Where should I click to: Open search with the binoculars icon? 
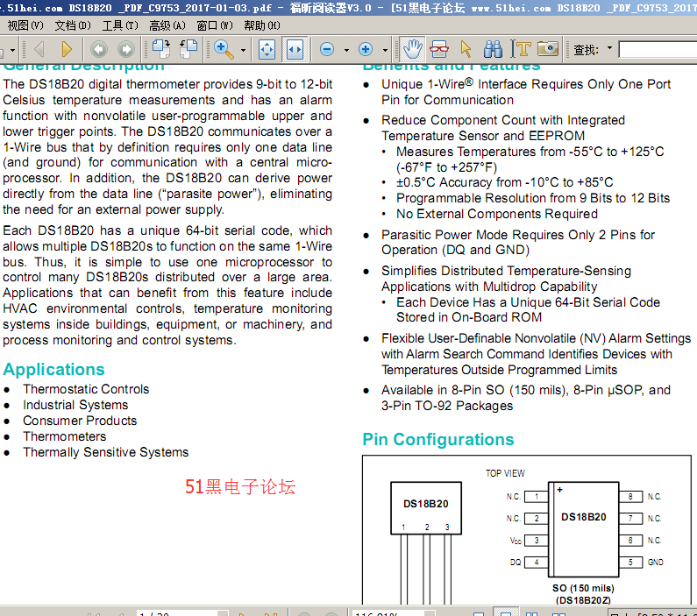[493, 49]
